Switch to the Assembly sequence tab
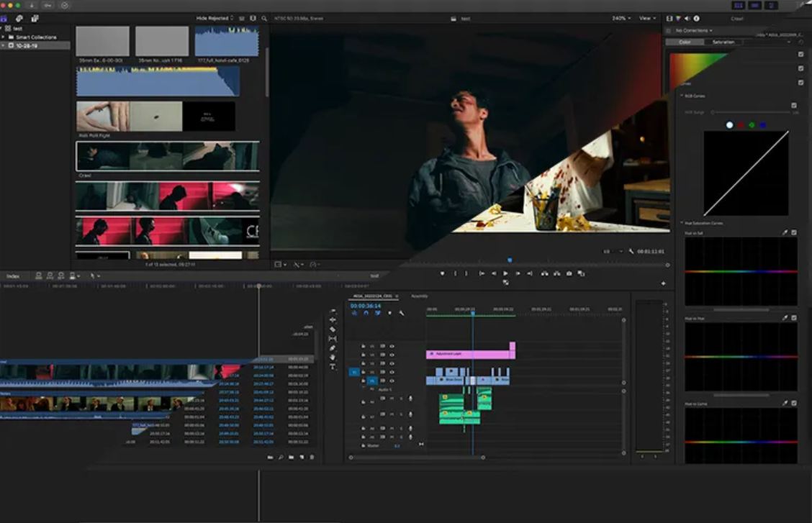The height and width of the screenshot is (523, 812). tap(420, 296)
